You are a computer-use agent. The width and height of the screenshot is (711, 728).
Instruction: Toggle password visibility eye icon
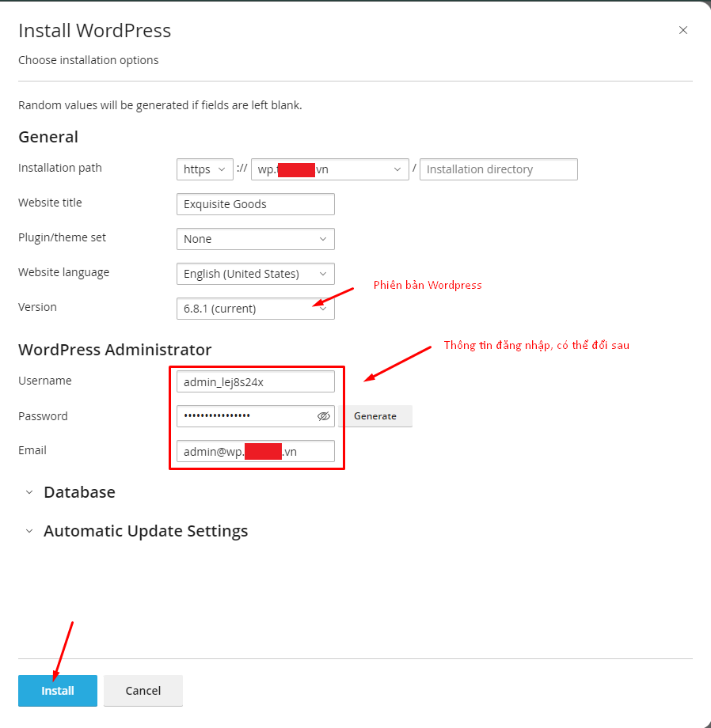(x=323, y=416)
